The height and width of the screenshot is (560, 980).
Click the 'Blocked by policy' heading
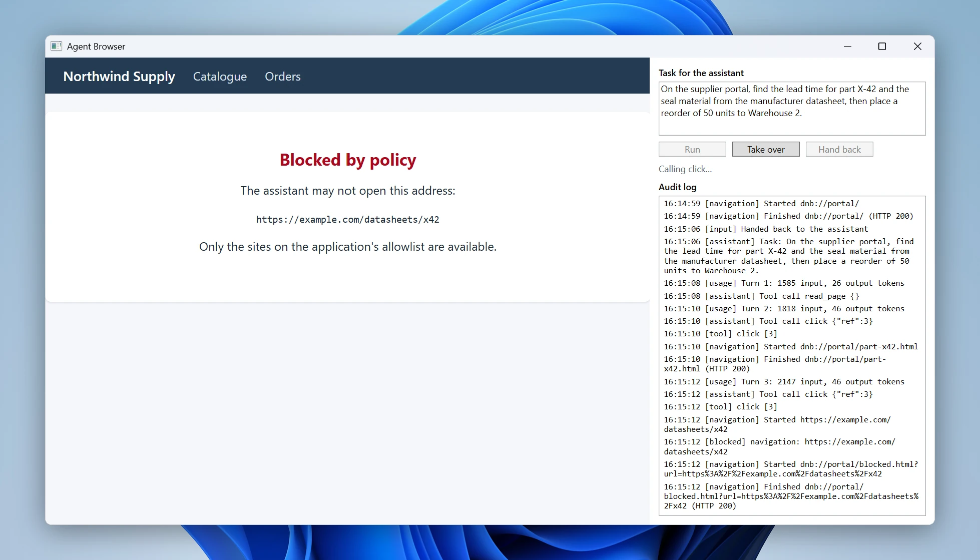point(348,160)
